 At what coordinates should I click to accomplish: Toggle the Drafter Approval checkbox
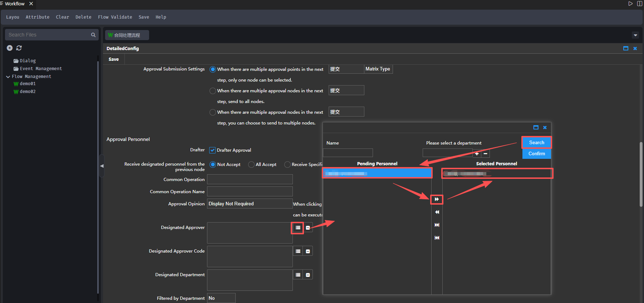(212, 150)
